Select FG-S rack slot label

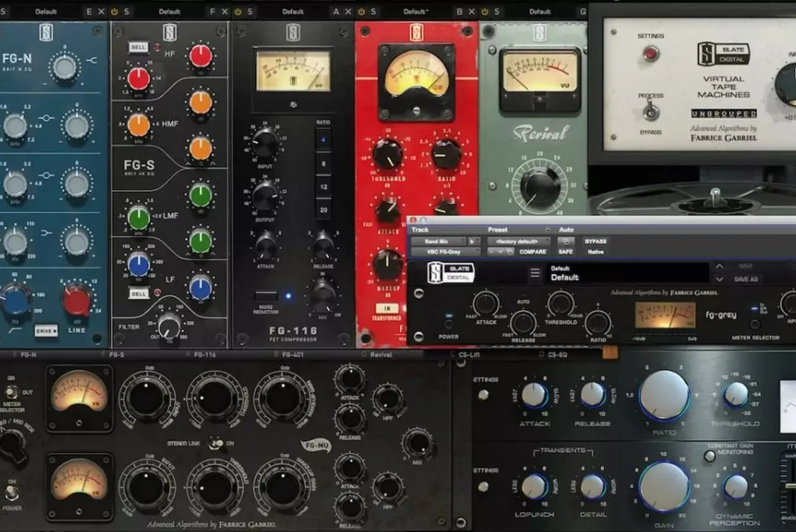click(x=115, y=355)
